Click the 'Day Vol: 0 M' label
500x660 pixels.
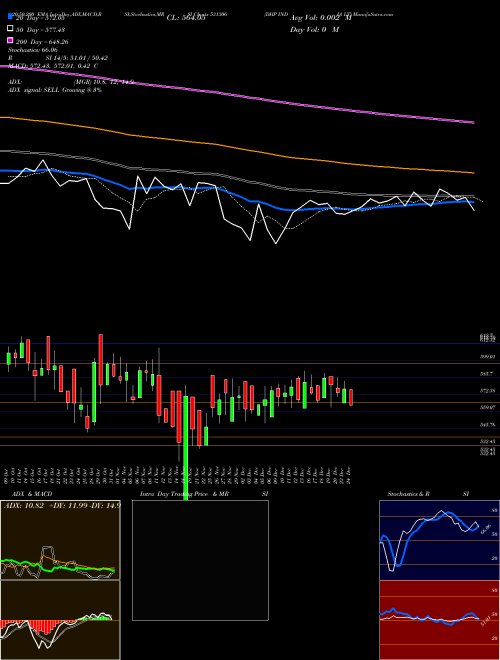(314, 29)
